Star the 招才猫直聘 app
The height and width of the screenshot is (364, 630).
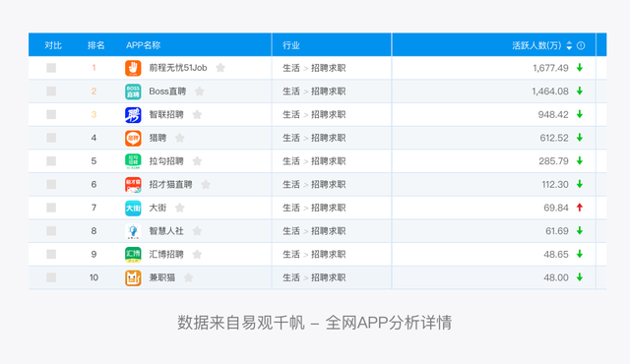pyautogui.click(x=206, y=184)
